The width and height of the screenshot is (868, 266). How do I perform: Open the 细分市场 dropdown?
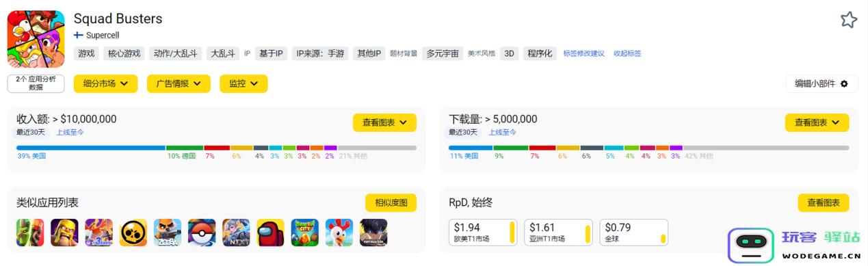(105, 83)
